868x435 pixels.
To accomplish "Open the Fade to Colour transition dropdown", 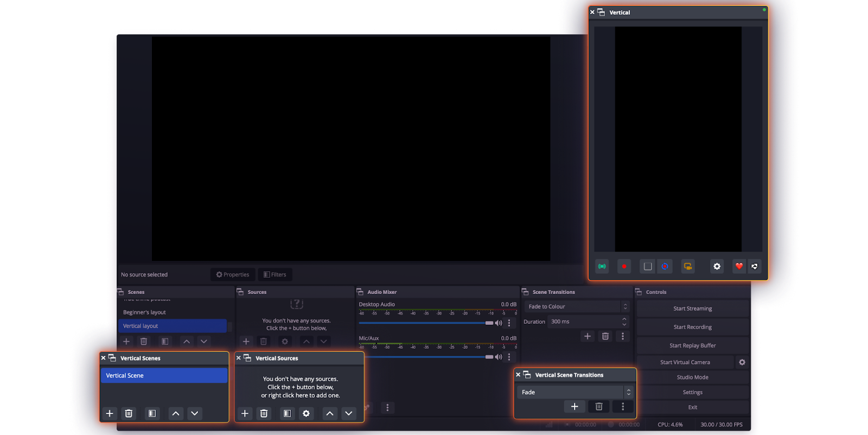I will [x=577, y=306].
